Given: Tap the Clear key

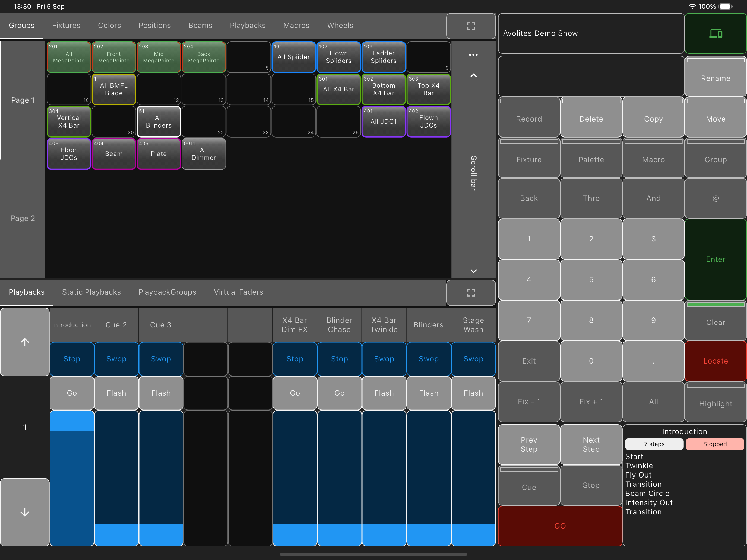Looking at the screenshot, I should coord(715,320).
